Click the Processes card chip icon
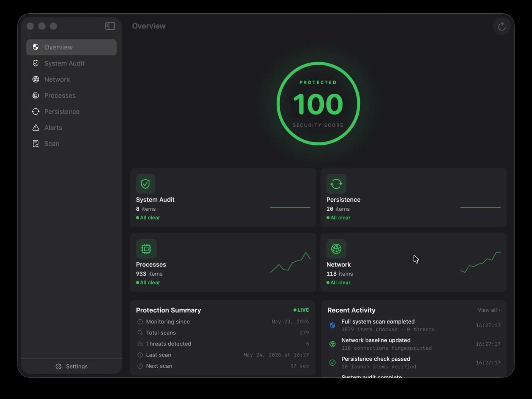Image resolution: width=532 pixels, height=399 pixels. pos(146,249)
